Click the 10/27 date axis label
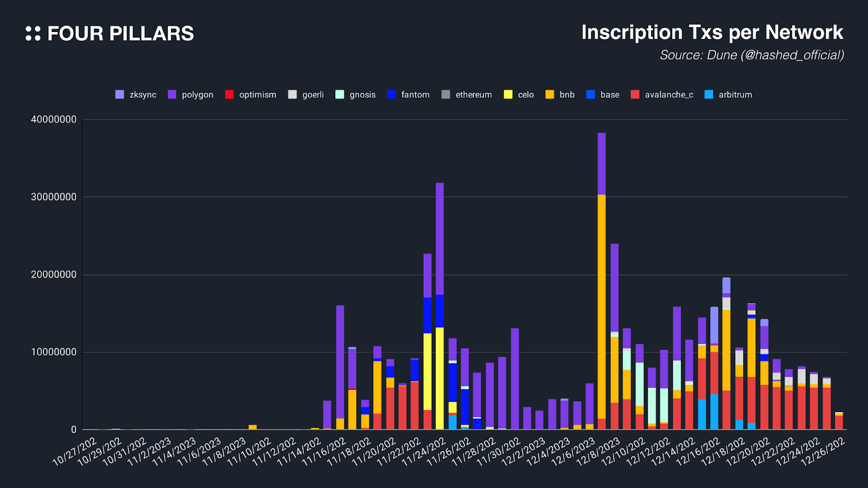Image resolution: width=868 pixels, height=488 pixels. pos(74,451)
